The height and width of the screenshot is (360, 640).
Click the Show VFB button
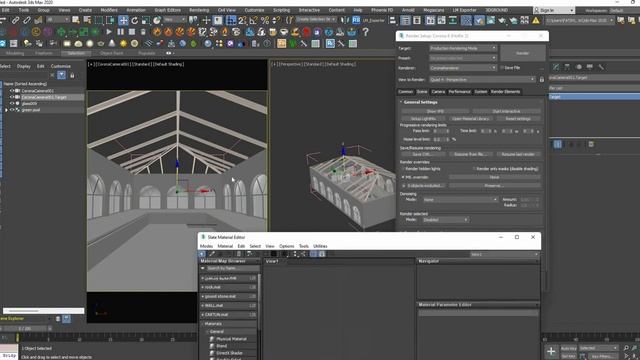click(435, 111)
